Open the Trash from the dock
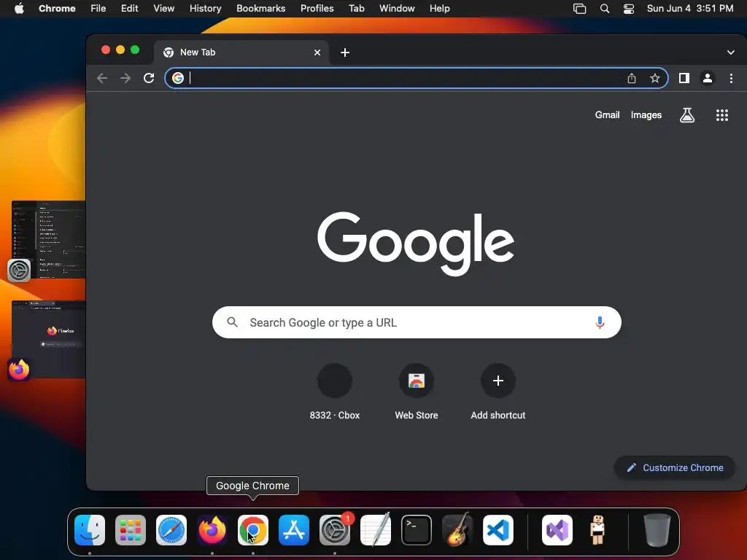The image size is (747, 560). pyautogui.click(x=657, y=530)
